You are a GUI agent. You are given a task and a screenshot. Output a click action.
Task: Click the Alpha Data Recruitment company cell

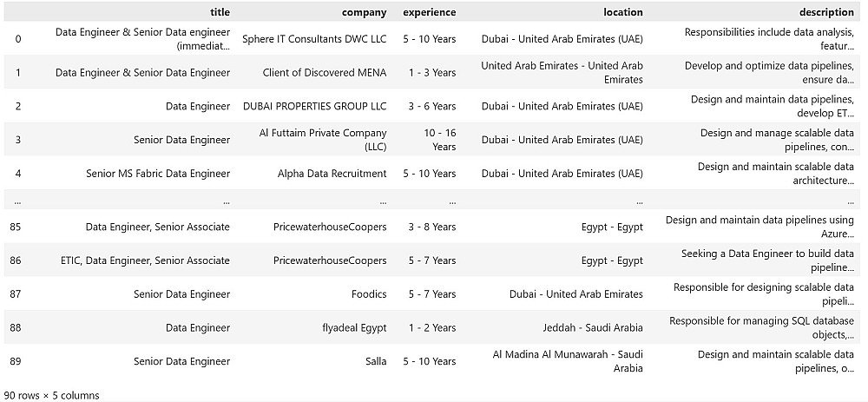333,174
